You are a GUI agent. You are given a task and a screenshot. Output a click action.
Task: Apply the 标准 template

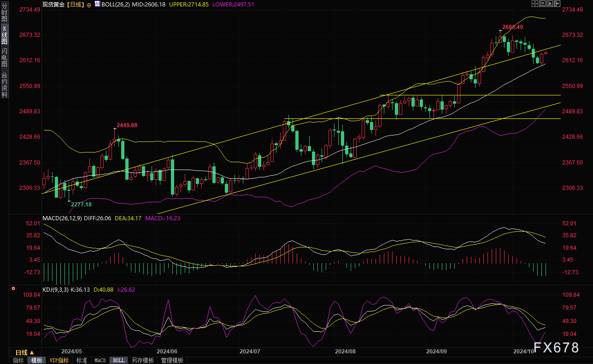82,360
